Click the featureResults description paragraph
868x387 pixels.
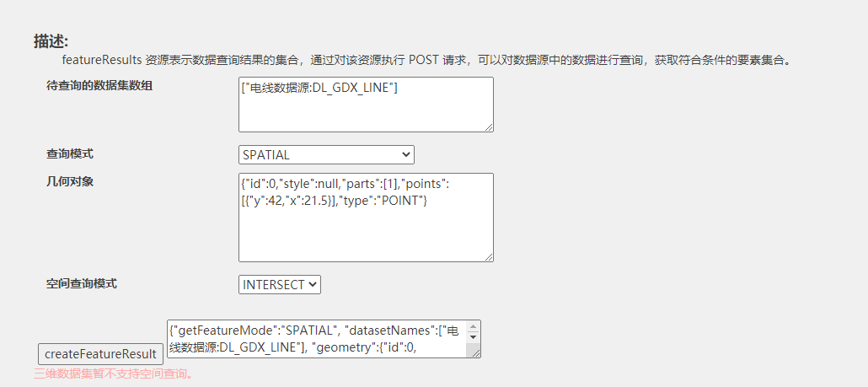click(x=426, y=61)
